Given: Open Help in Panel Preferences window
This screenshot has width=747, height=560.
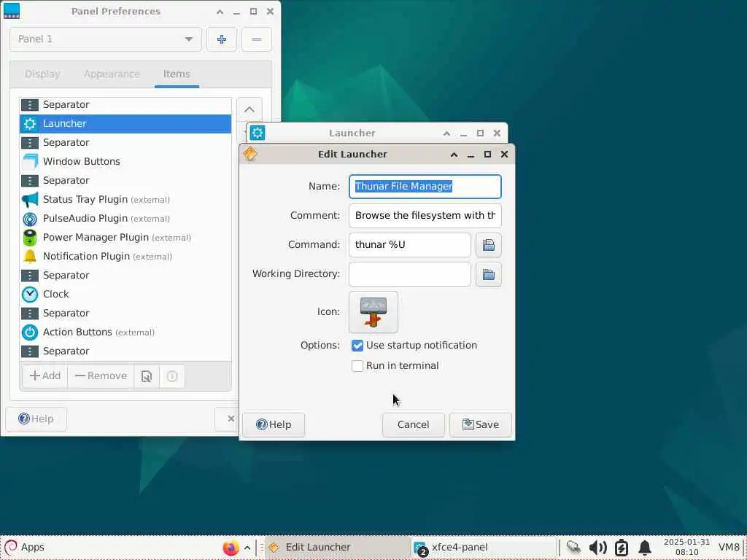Looking at the screenshot, I should (36, 419).
